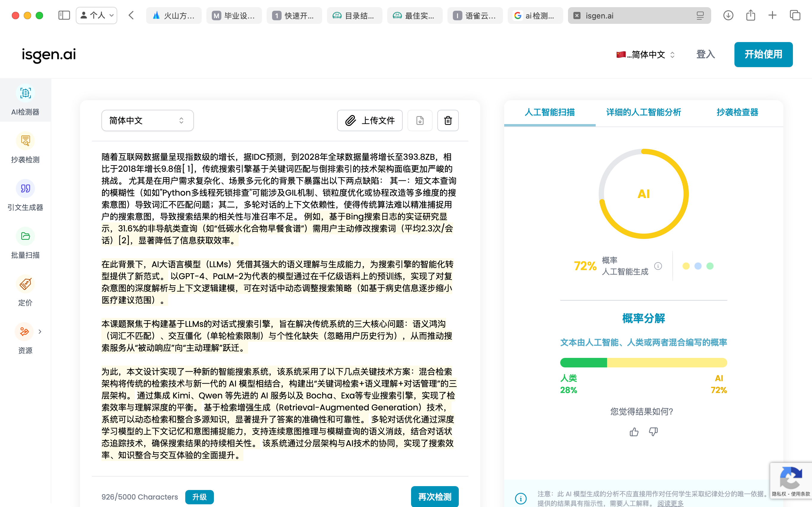This screenshot has width=812, height=507.
Task: Switch to the 抄袭检查器 tab
Action: (737, 112)
